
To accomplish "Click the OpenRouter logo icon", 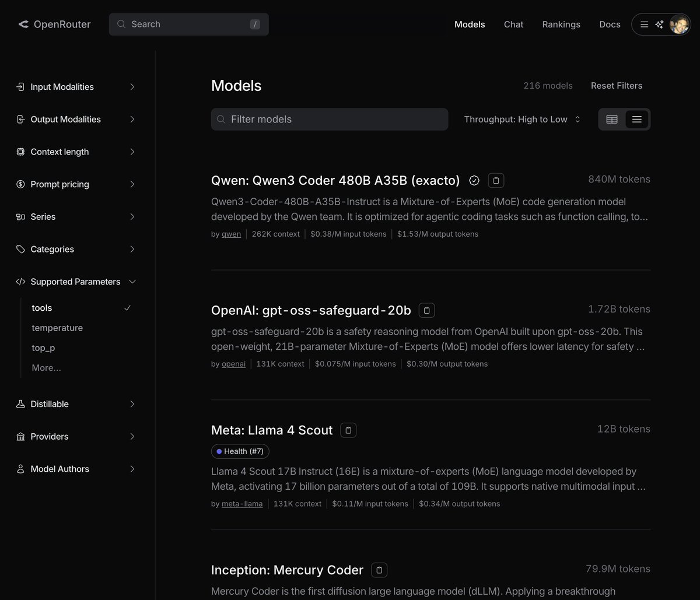I will coord(23,24).
